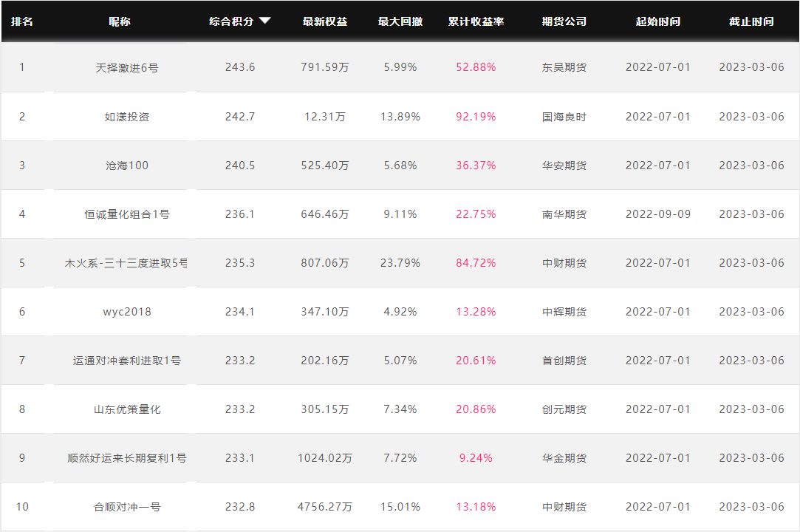The width and height of the screenshot is (800, 532).
Task: Open nickname 合顺对冲一号
Action: pyautogui.click(x=127, y=506)
